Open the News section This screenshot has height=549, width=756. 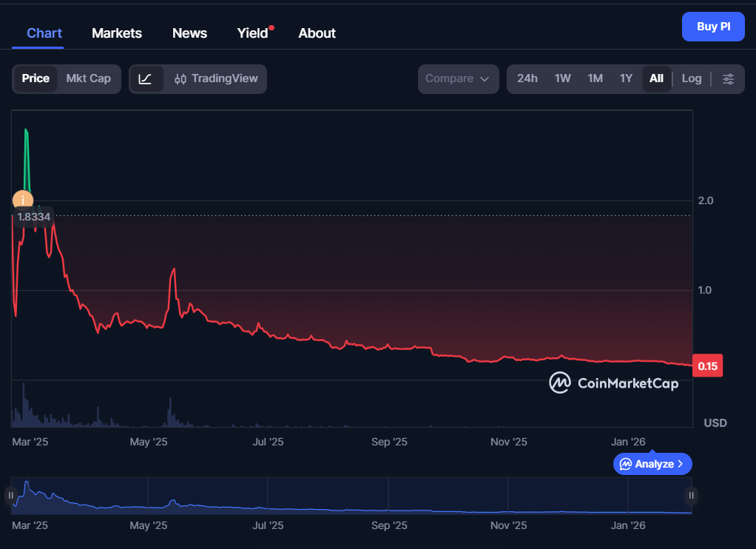click(189, 33)
